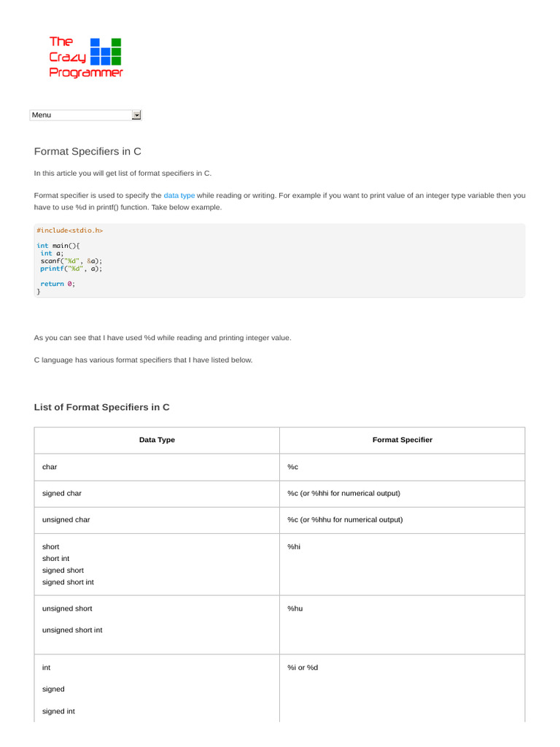Click the "Format Specifier" table column header
This screenshot has width=560, height=747.
point(402,440)
